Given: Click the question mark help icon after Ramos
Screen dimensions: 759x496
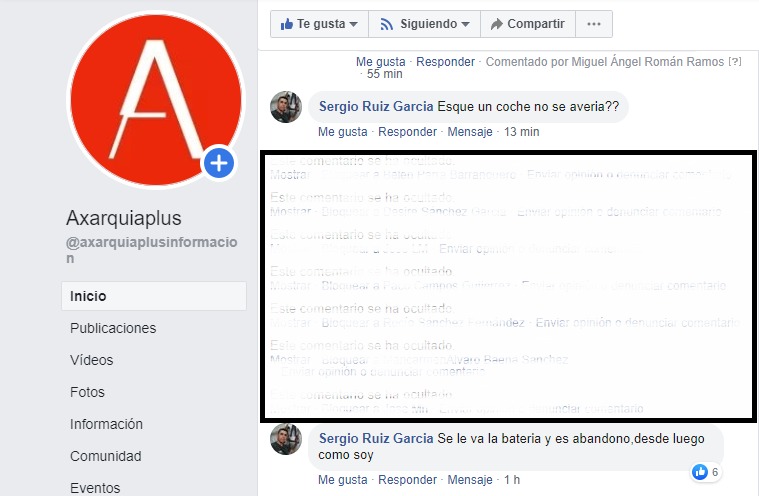Looking at the screenshot, I should [x=735, y=62].
